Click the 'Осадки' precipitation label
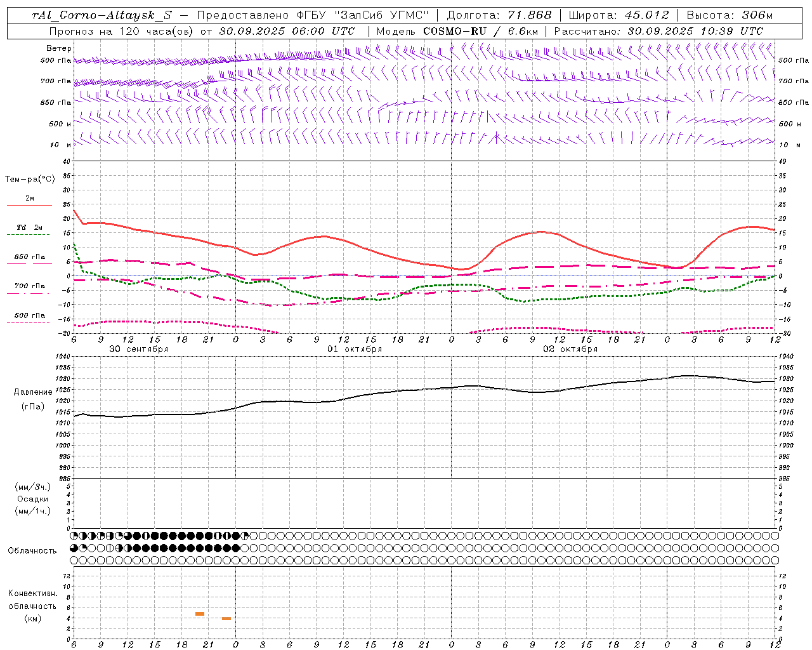The height and width of the screenshot is (650, 812). tap(33, 499)
